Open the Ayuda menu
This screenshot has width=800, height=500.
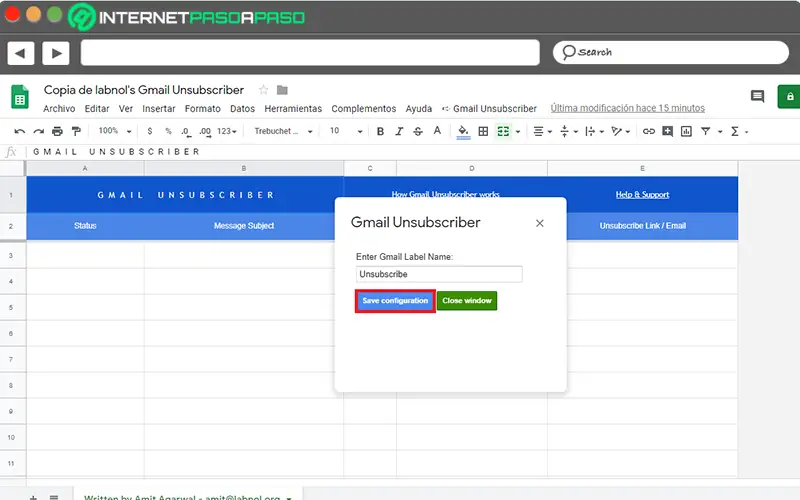[x=419, y=109]
